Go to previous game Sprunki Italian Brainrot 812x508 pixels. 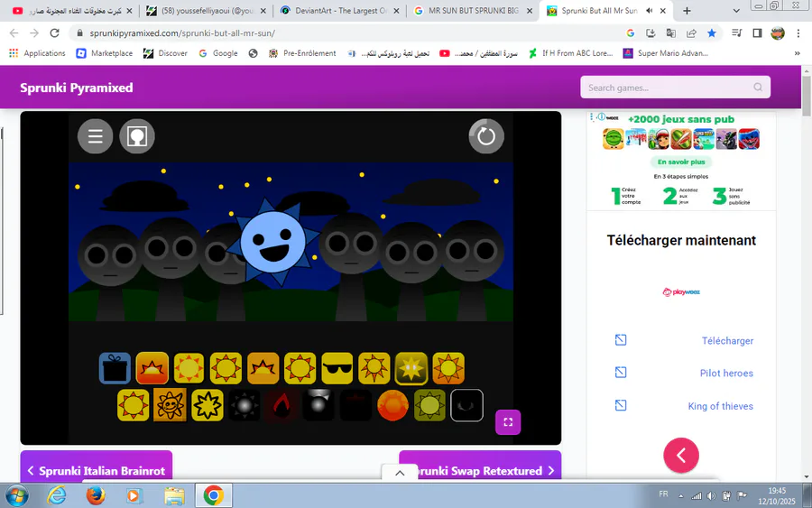point(97,467)
